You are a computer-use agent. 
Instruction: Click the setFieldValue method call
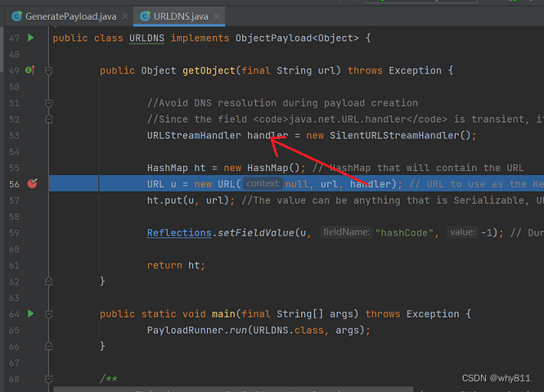(x=256, y=232)
